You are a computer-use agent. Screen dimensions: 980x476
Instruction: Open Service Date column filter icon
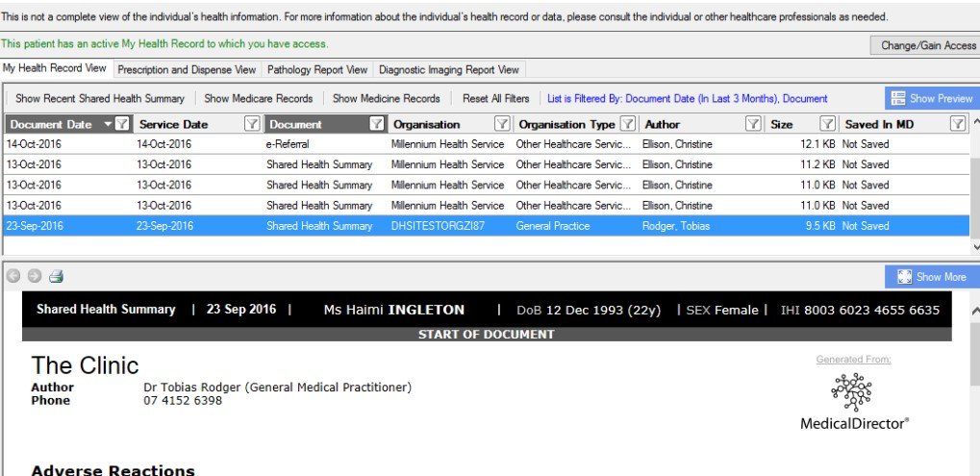(x=251, y=124)
